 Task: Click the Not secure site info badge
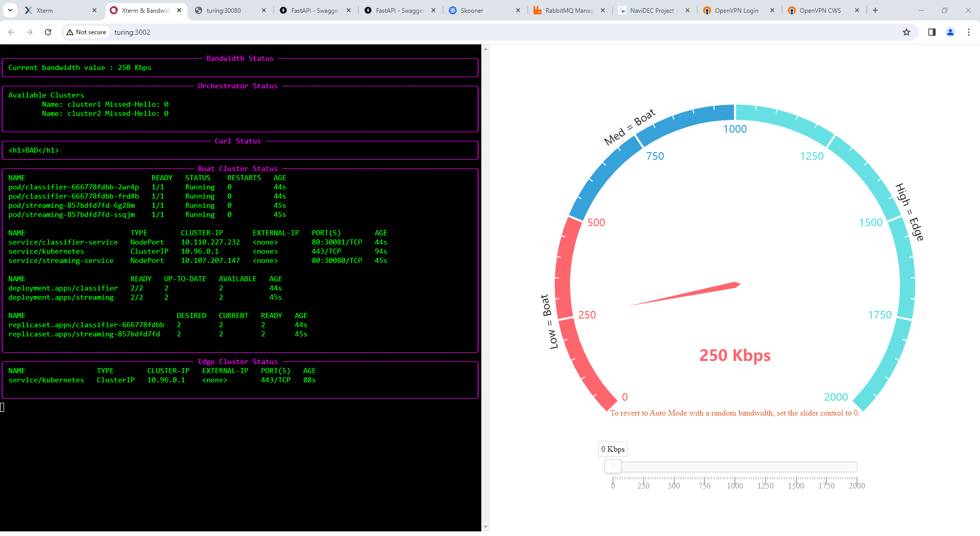point(86,32)
